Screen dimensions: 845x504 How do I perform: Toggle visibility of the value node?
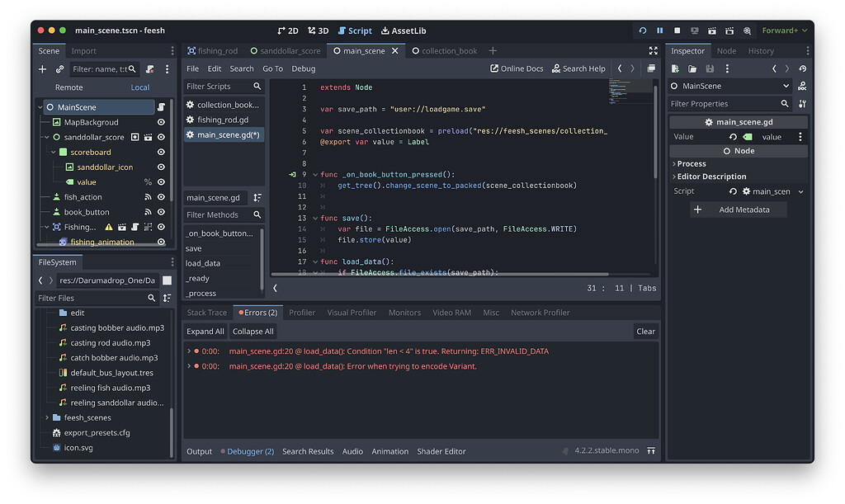point(160,182)
